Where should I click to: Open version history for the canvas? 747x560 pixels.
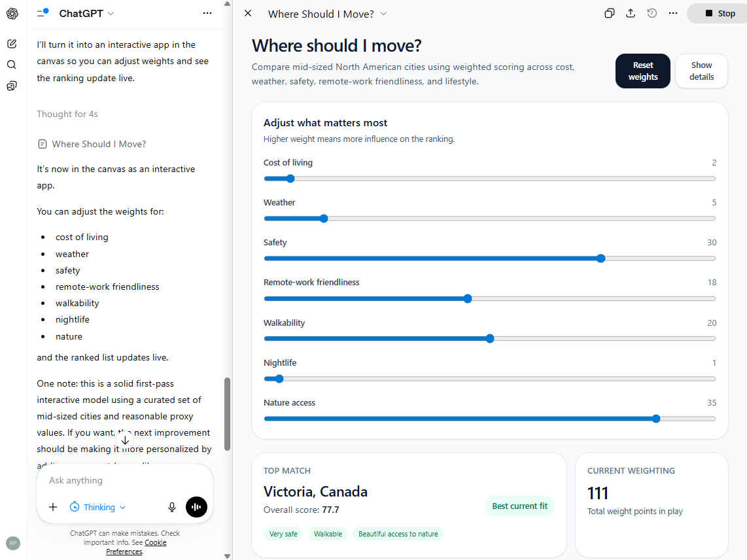(x=651, y=13)
